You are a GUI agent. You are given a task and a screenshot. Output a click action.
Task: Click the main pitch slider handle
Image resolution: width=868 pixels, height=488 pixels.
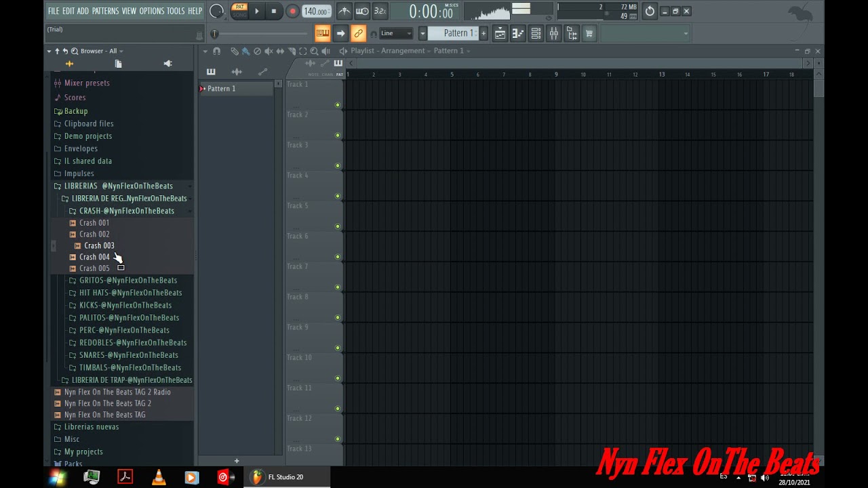coord(214,34)
